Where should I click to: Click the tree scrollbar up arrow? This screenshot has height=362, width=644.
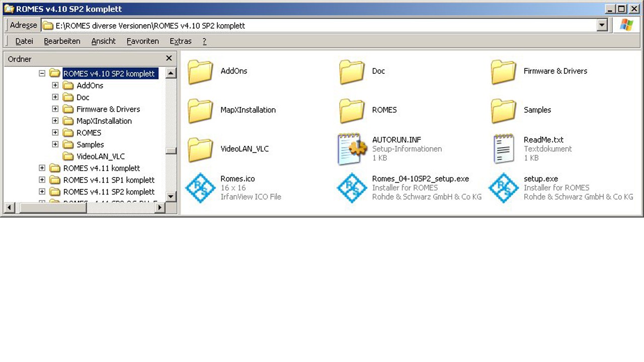tap(171, 73)
